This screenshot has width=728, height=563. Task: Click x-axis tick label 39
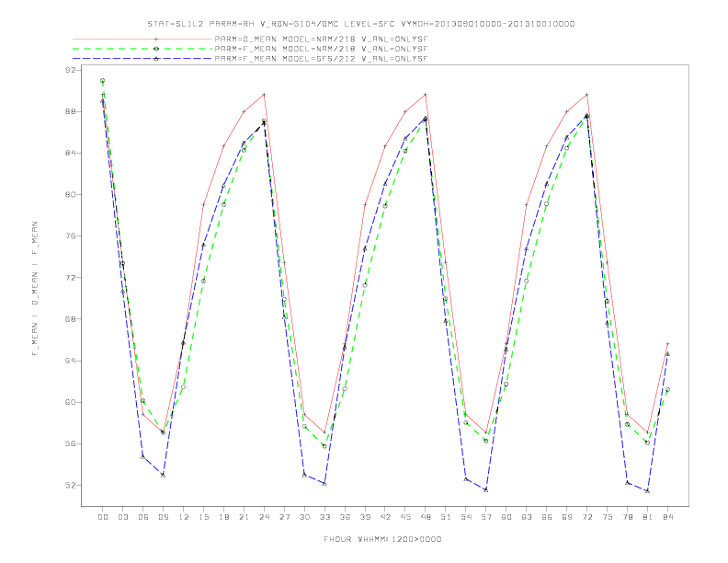pos(365,517)
